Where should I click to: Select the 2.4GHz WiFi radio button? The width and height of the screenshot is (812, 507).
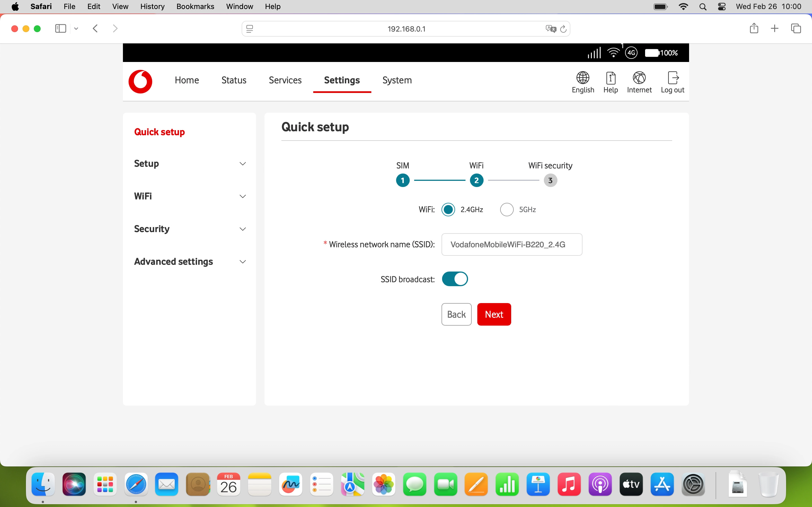[448, 210]
